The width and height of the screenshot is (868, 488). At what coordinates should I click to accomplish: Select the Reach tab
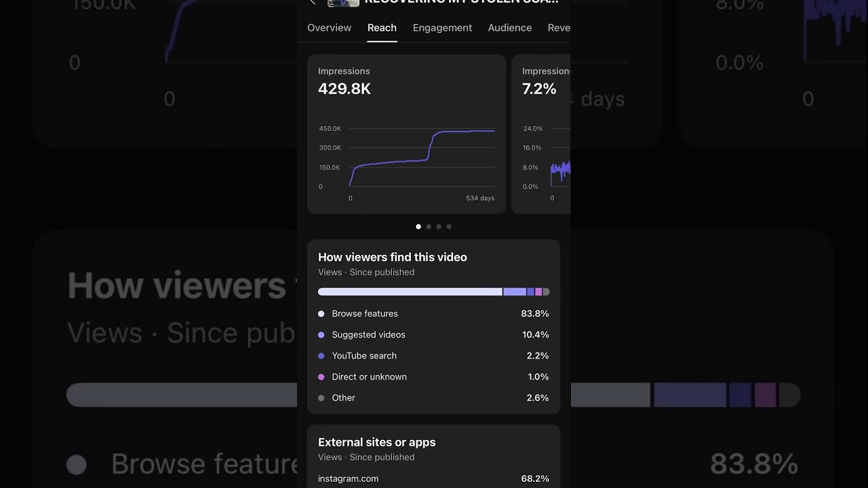coord(382,28)
